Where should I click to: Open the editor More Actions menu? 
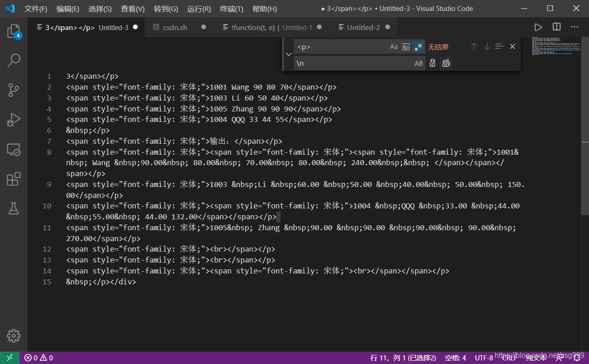tap(574, 27)
